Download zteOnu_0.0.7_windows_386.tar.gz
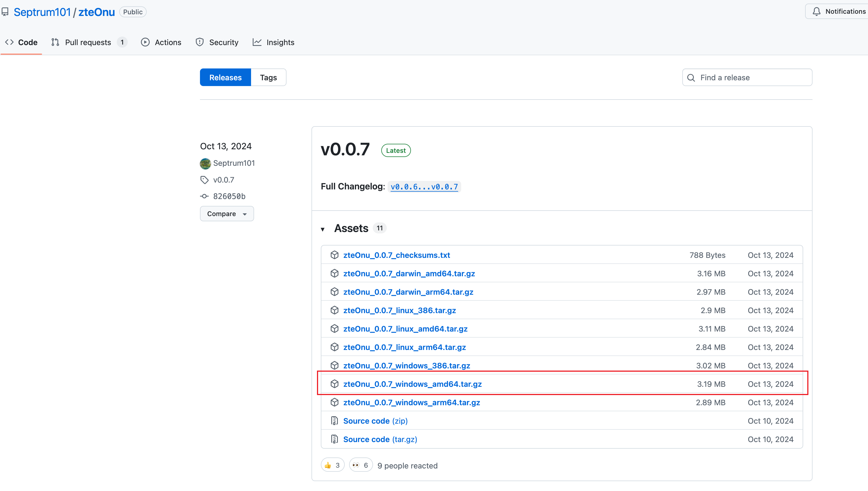868x491 pixels. pyautogui.click(x=407, y=366)
